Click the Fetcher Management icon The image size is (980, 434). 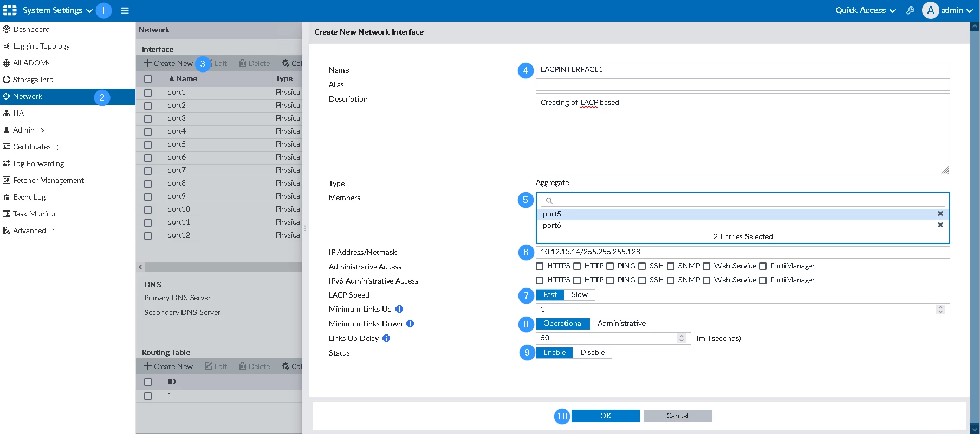[x=7, y=180]
